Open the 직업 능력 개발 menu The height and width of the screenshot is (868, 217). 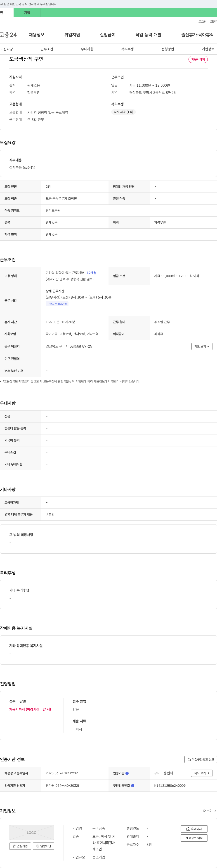click(149, 35)
